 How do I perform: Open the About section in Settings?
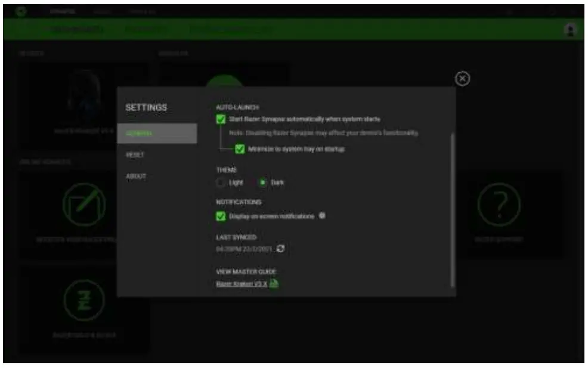coord(135,174)
